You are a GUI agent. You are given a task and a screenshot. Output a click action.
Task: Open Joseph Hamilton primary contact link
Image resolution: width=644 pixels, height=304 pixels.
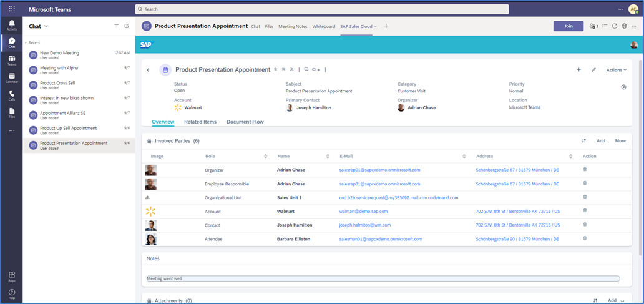click(x=313, y=107)
